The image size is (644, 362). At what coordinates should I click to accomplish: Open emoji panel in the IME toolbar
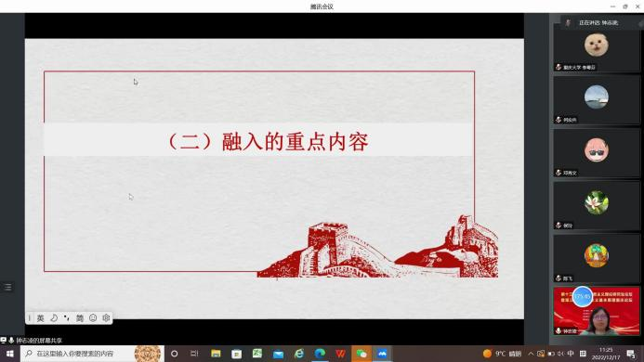coord(93,318)
